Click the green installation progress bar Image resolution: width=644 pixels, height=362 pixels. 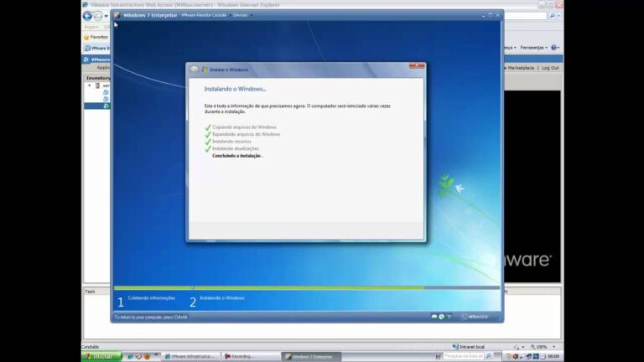point(269,287)
